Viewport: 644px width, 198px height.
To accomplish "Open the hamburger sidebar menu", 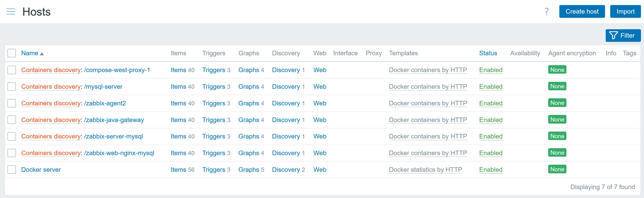I will pos(11,12).
